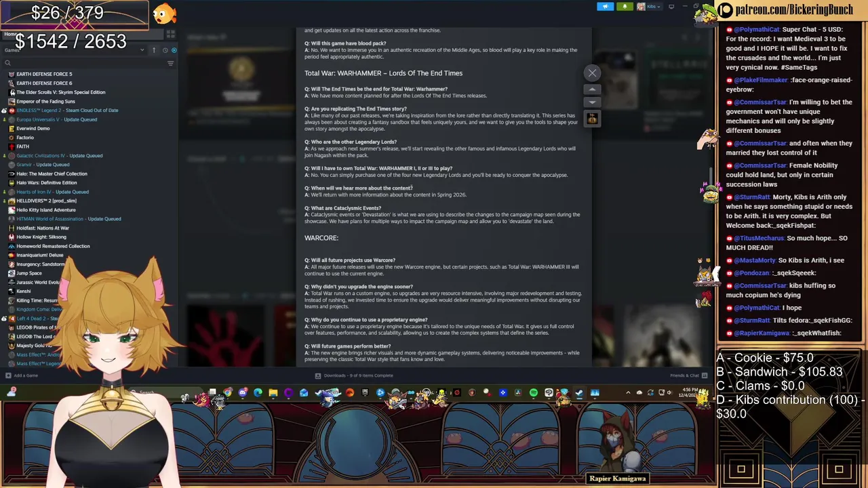Viewport: 868px width, 488px height.
Task: Select Europa Universalis V in library
Action: (x=56, y=119)
